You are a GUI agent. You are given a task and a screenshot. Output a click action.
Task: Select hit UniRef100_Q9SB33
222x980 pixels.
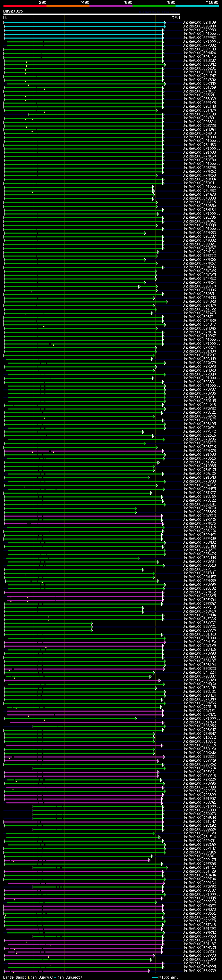point(199,810)
